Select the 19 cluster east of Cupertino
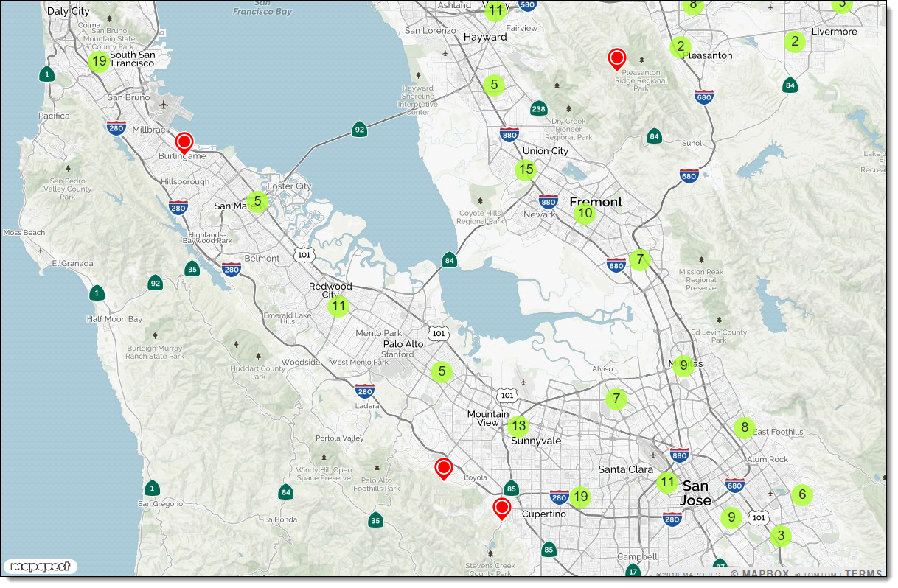Screen dimensions: 898x588 click(580, 497)
